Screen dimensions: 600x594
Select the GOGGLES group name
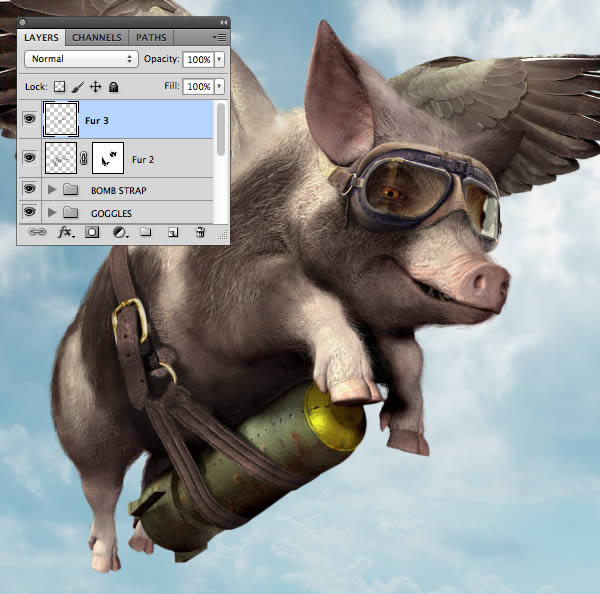click(111, 214)
